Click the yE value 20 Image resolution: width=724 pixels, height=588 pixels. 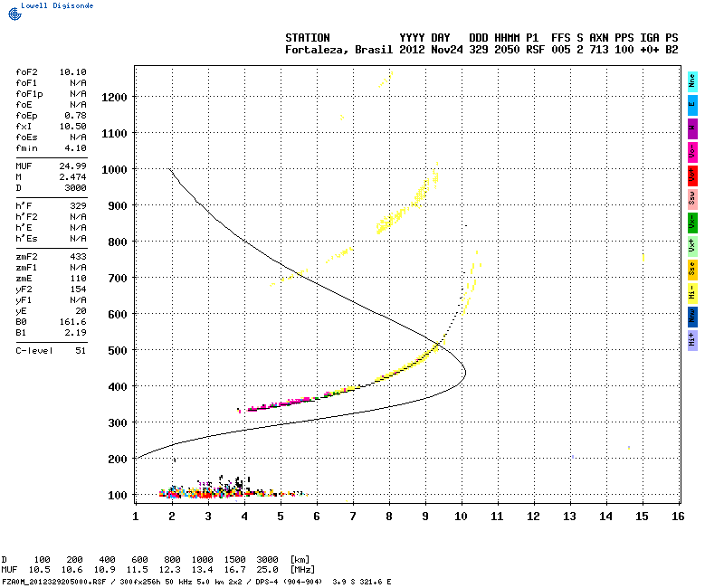point(81,311)
